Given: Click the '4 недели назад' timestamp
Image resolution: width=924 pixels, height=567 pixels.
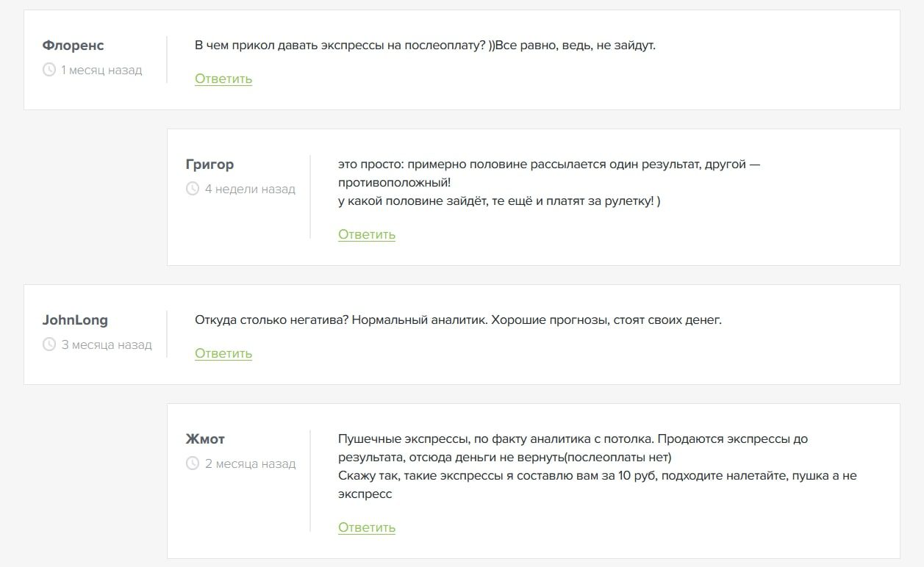Looking at the screenshot, I should click(x=250, y=189).
